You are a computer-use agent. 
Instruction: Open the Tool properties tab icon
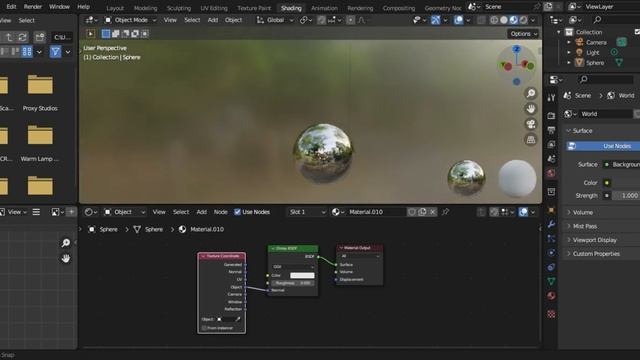pyautogui.click(x=551, y=98)
